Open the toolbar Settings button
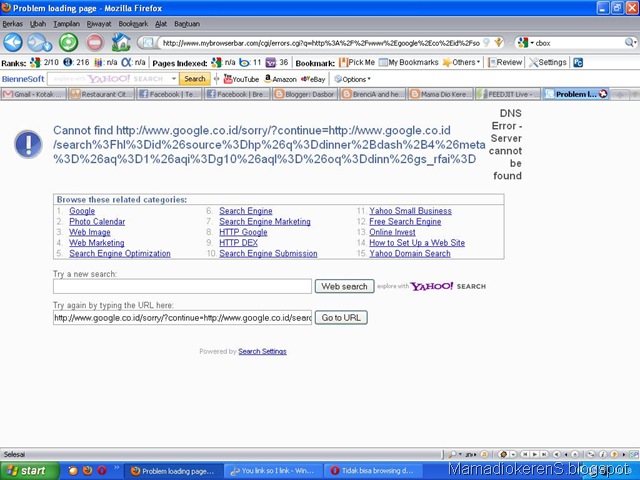 (548, 62)
